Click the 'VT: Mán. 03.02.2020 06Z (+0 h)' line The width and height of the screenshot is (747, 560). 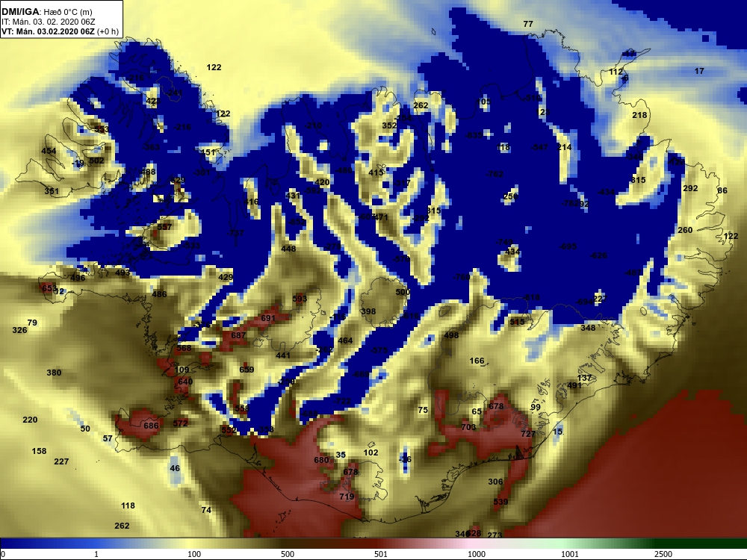pyautogui.click(x=60, y=31)
